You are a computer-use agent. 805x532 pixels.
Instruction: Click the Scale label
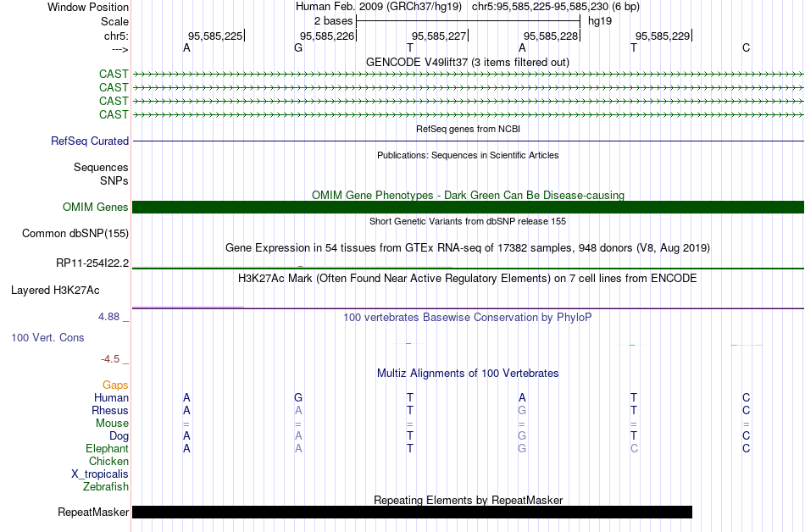114,21
